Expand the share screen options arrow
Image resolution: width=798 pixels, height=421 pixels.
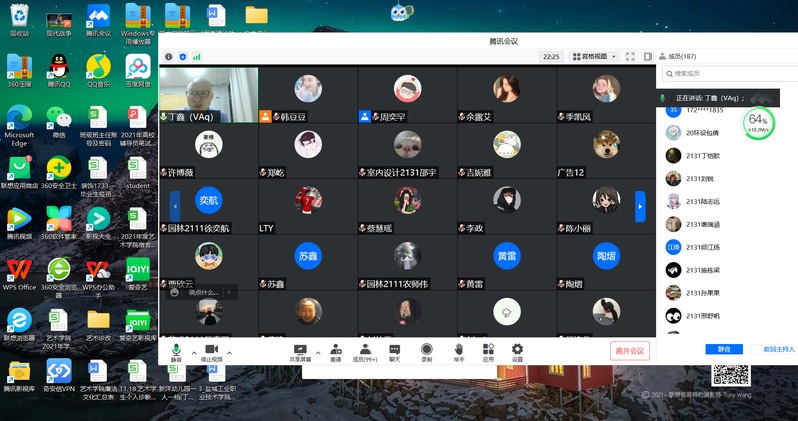(x=318, y=353)
